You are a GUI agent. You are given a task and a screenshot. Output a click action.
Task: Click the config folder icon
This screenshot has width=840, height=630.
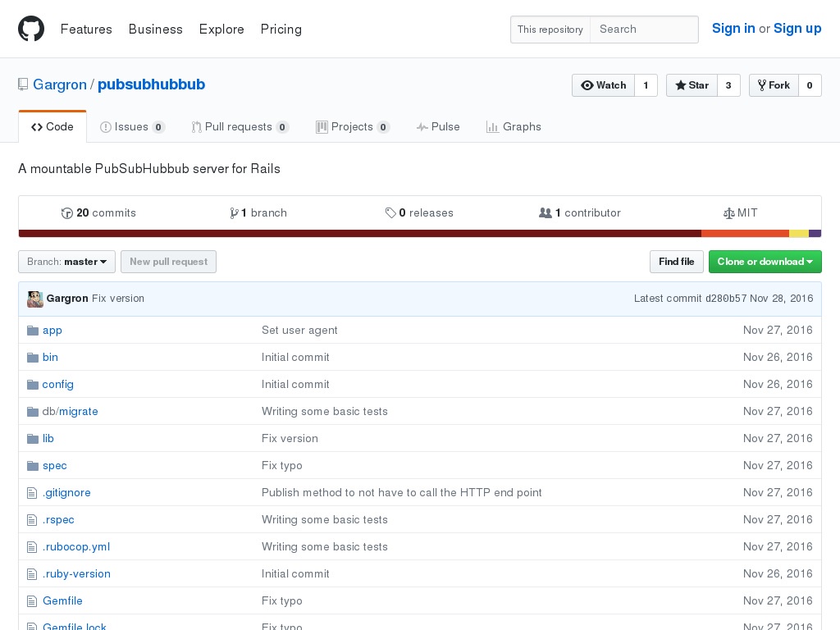click(33, 385)
